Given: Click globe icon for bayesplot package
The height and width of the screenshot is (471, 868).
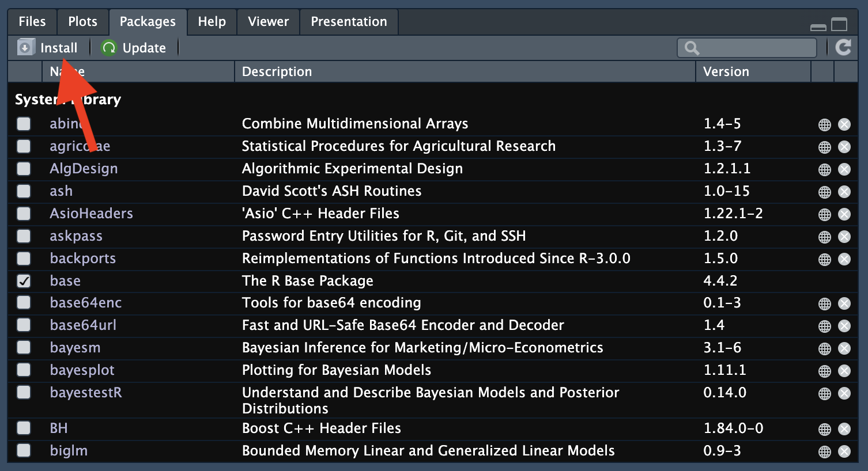Looking at the screenshot, I should click(825, 371).
